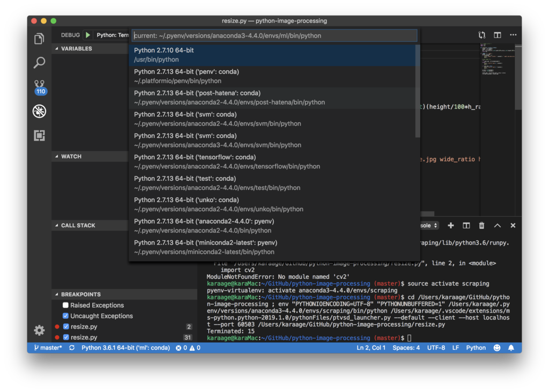
Task: Collapse the WATCH section
Action: (x=90, y=157)
